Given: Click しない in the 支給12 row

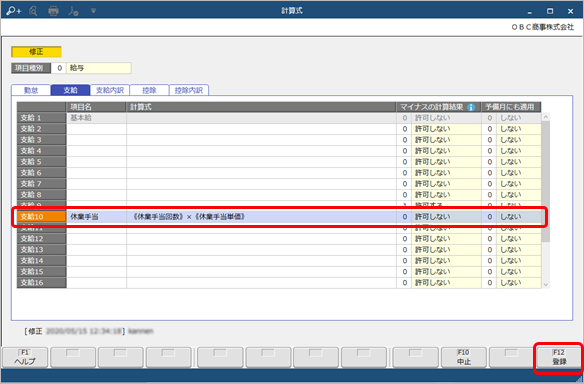Looking at the screenshot, I should (519, 239).
